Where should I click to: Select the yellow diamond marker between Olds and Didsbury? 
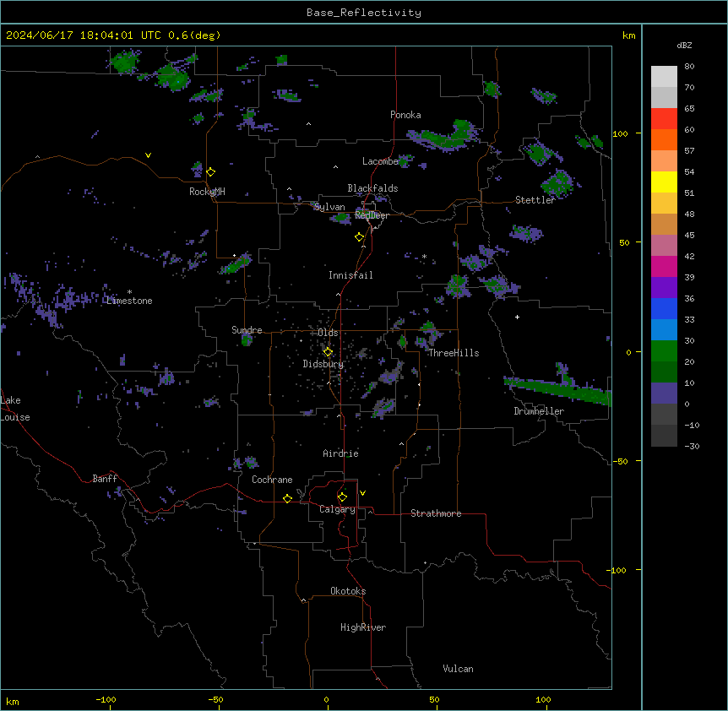click(x=328, y=352)
